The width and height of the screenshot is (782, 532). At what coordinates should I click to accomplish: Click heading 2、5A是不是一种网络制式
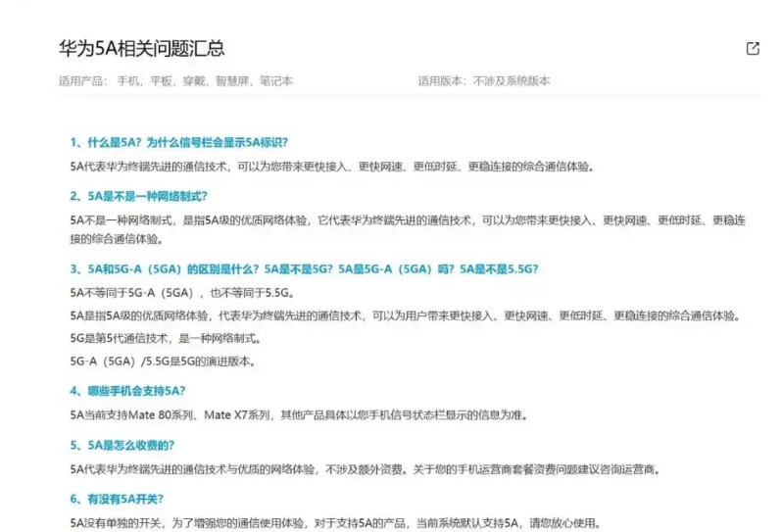click(x=138, y=197)
